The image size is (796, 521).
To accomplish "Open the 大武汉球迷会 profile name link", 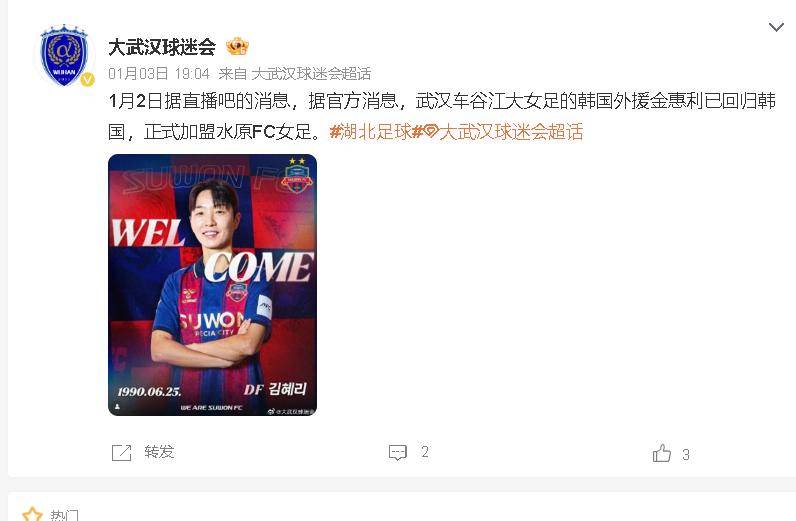I will point(162,47).
